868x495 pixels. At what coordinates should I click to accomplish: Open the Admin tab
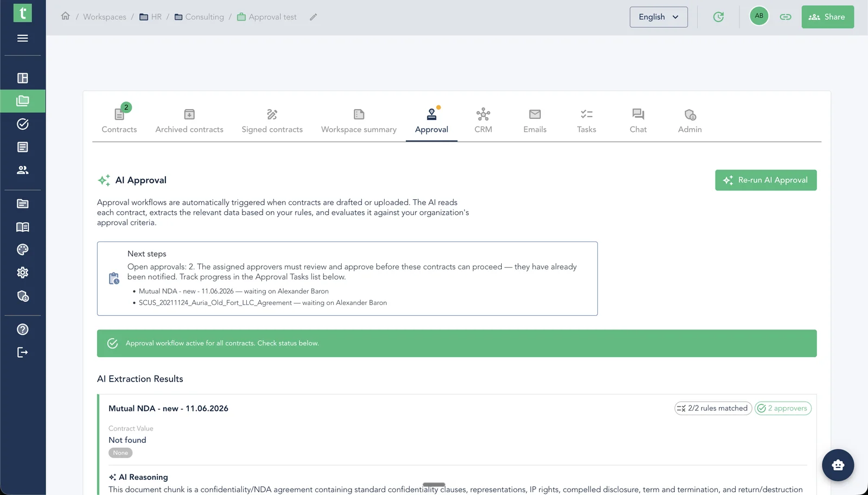coord(690,119)
